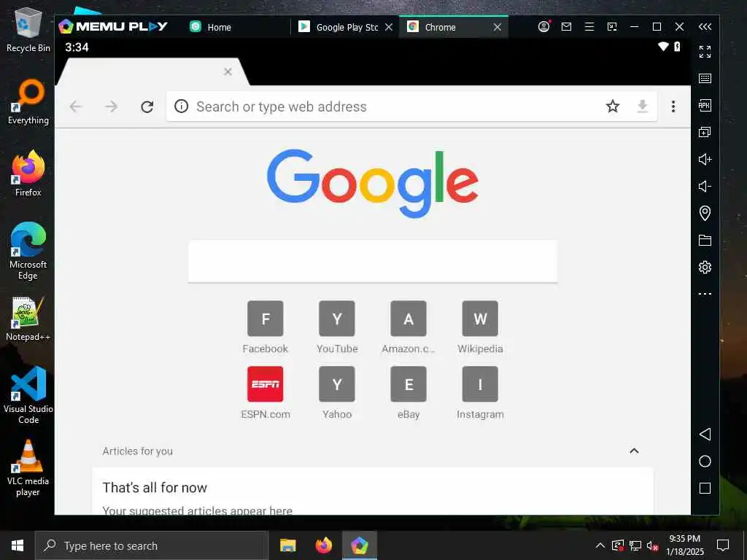Click the Google search box
This screenshot has height=560, width=747.
[373, 262]
